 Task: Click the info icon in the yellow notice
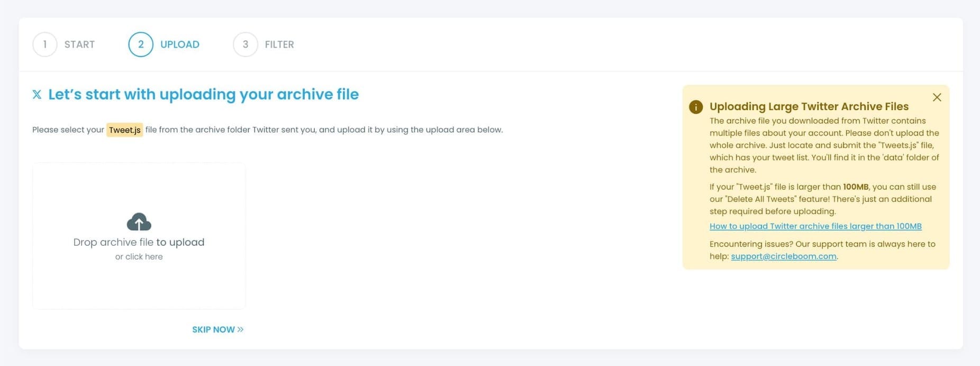click(x=696, y=107)
